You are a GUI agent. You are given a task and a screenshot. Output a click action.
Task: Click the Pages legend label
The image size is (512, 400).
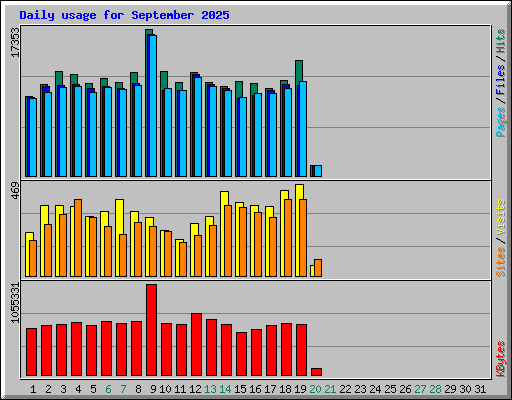tap(501, 122)
